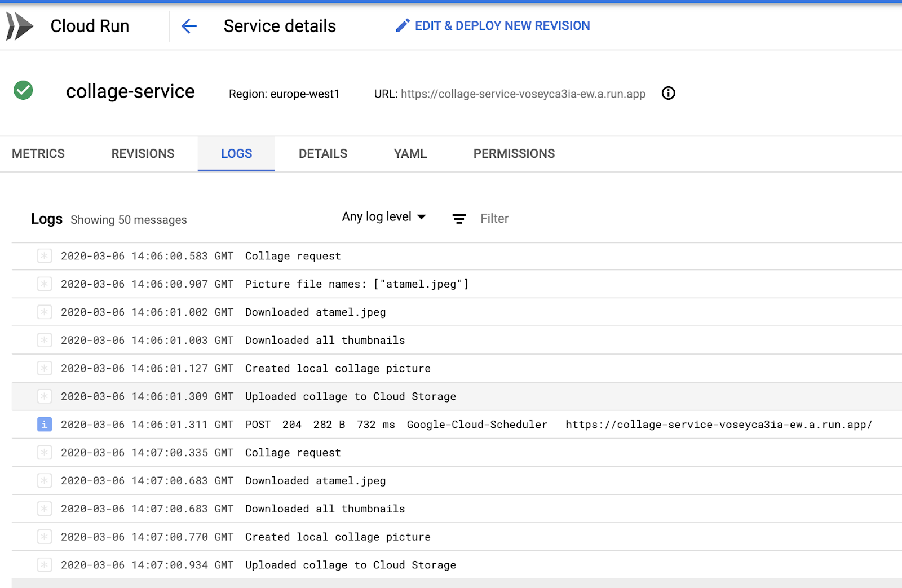Image resolution: width=902 pixels, height=588 pixels.
Task: Click severity icon beside Picture file names log
Action: [x=45, y=284]
